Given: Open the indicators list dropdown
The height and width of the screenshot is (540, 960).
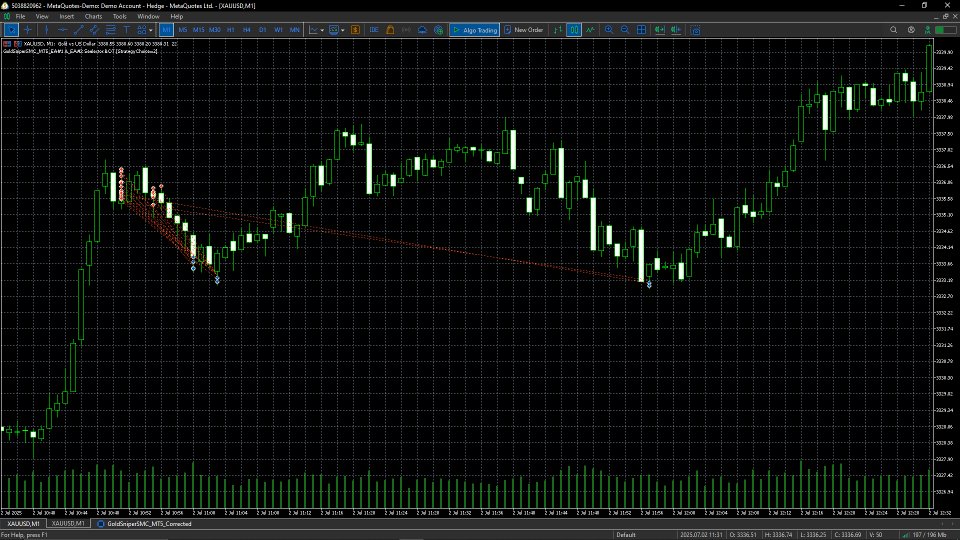Looking at the screenshot, I should tap(336, 29).
